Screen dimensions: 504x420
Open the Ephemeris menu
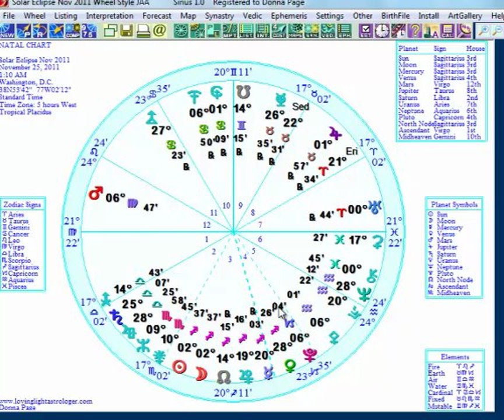(289, 16)
